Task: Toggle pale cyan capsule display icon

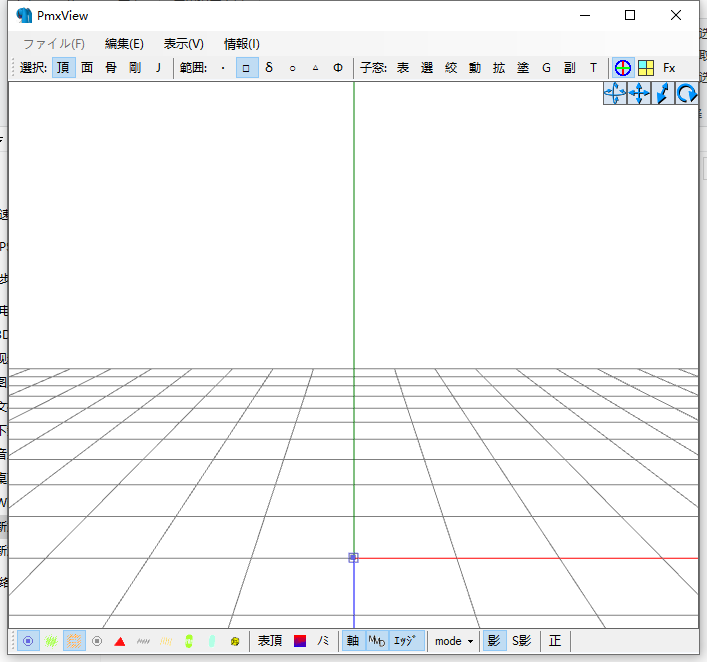Action: (x=212, y=641)
